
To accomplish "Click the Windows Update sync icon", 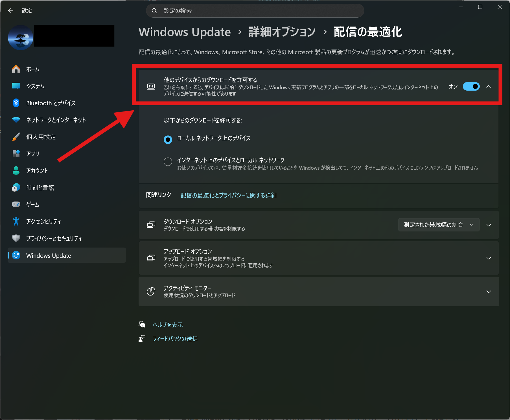I will coord(16,255).
